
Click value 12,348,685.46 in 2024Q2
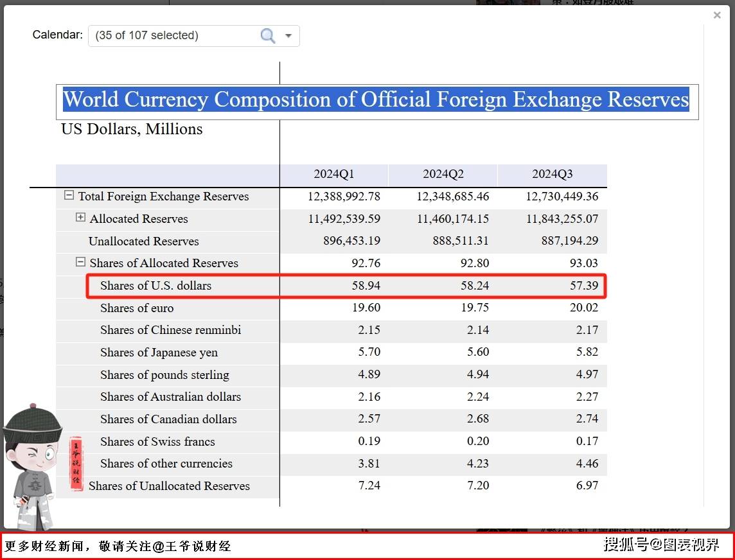coord(453,197)
